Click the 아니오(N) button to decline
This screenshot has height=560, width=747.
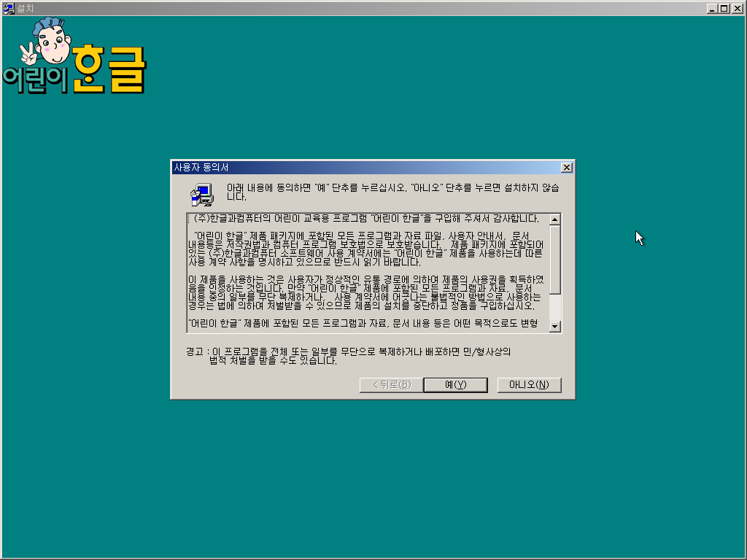(529, 385)
